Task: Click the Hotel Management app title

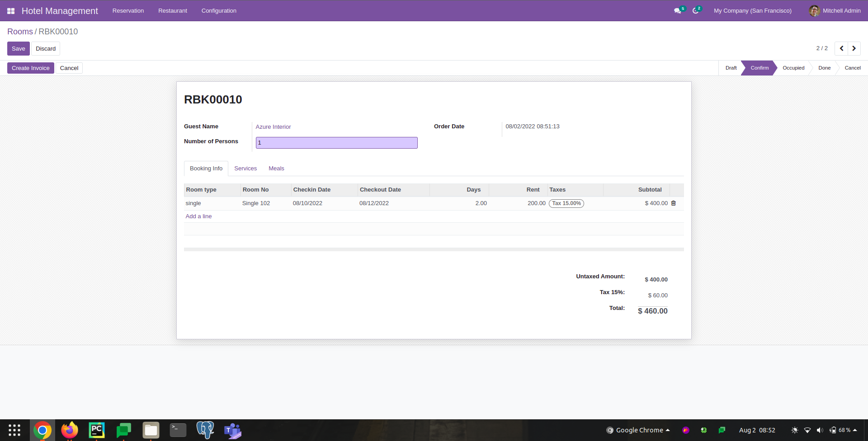Action: (60, 11)
